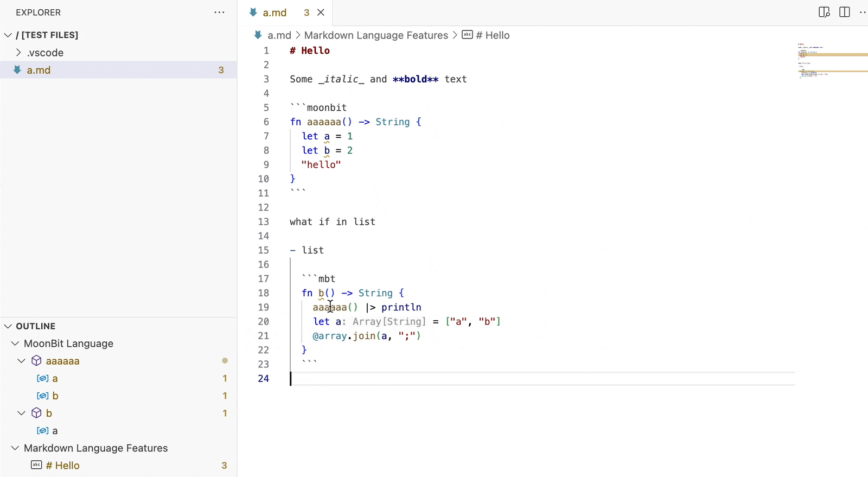Click the .vscode folder name

tap(46, 53)
